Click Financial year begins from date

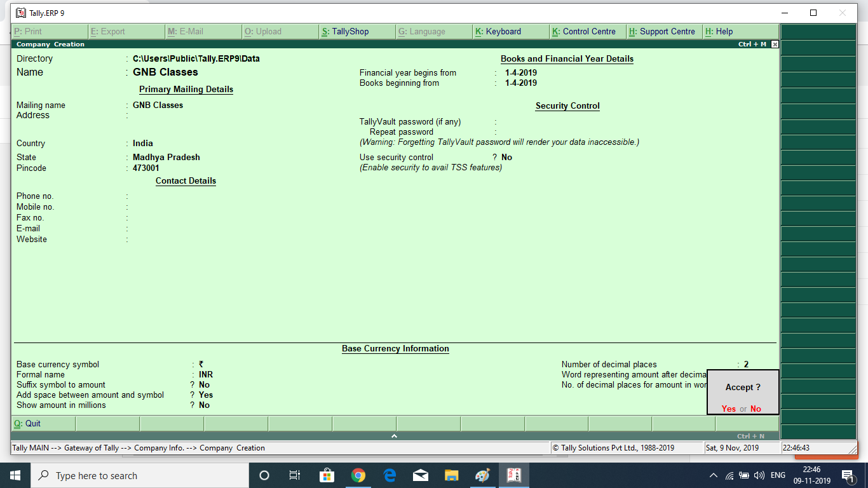(x=521, y=72)
